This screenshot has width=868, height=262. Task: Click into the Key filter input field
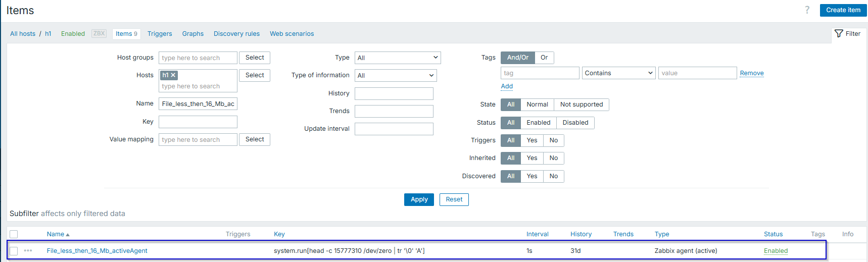click(198, 122)
